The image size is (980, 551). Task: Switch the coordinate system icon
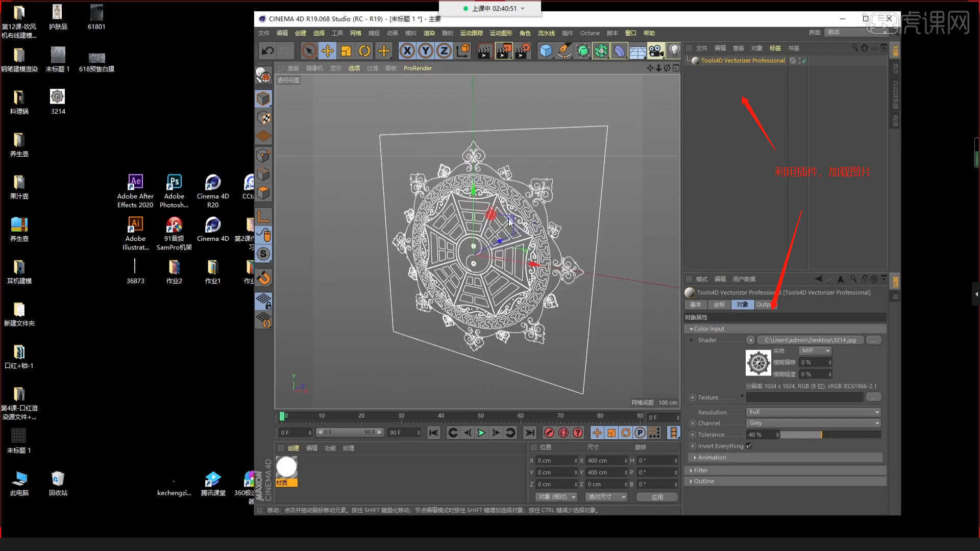point(462,51)
